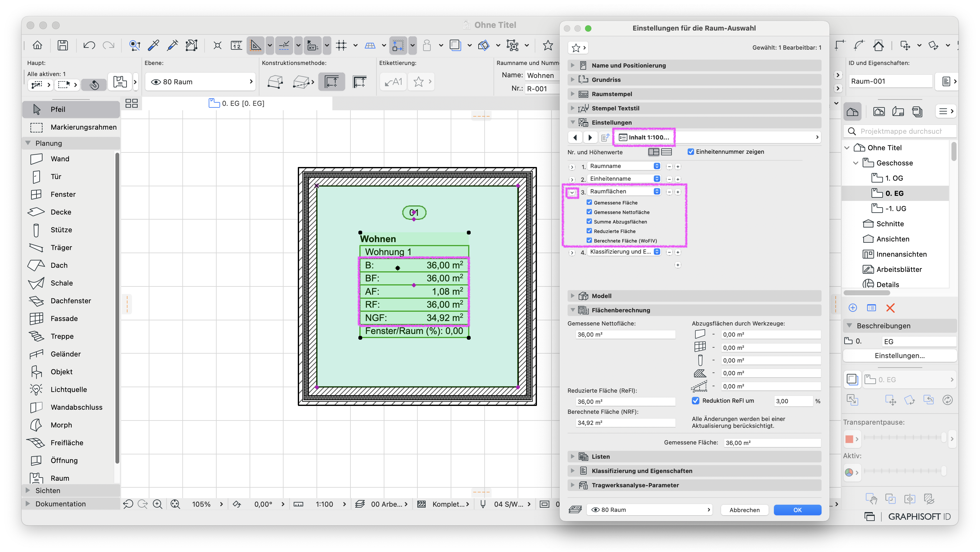Select the Markierungsrahmen tool
The height and width of the screenshot is (552, 980).
[71, 127]
